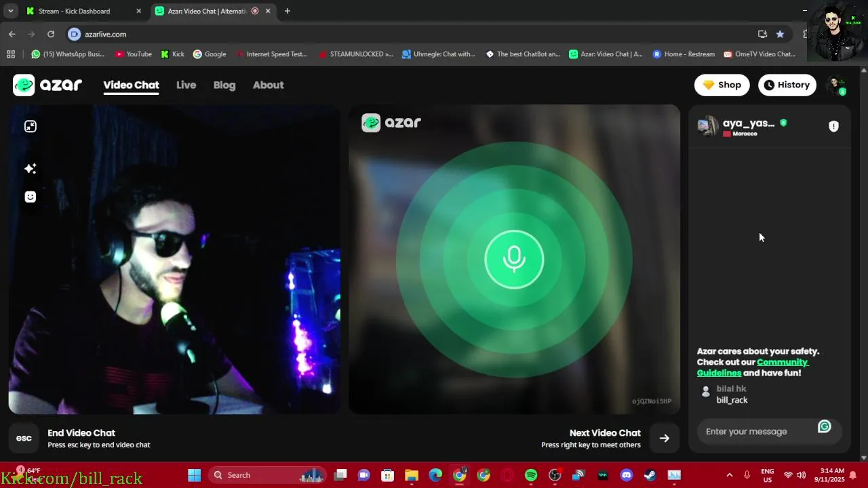868x488 pixels.
Task: Report aya_yas user via shield icon
Action: coord(833,126)
